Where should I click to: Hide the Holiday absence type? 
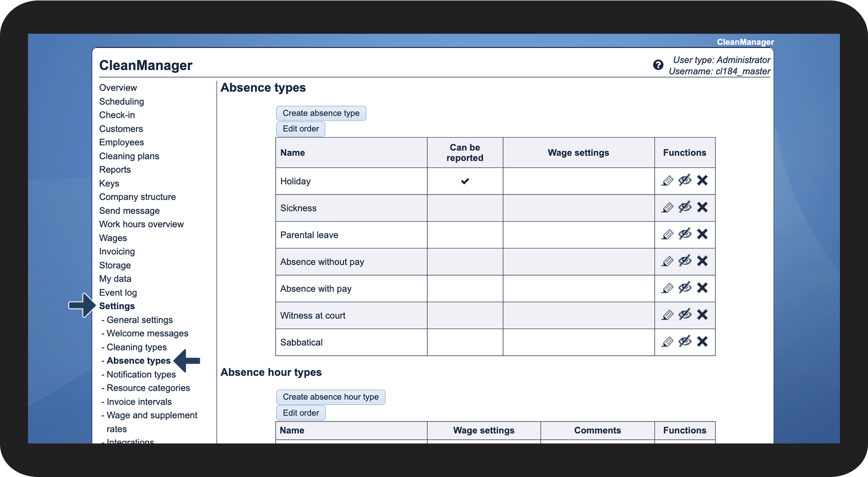[x=685, y=180]
